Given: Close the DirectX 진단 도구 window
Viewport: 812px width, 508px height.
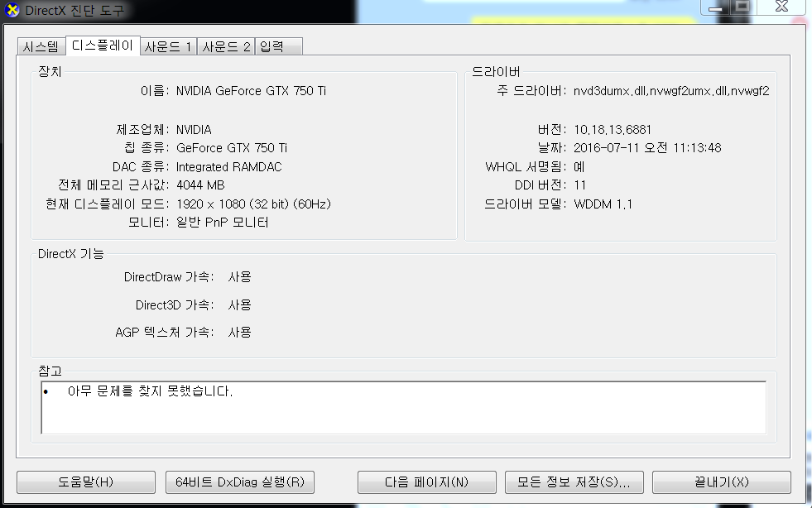Looking at the screenshot, I should click(x=781, y=7).
